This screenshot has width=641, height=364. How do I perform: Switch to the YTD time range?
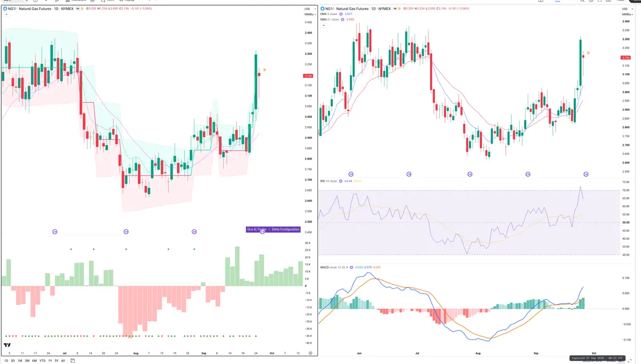point(42,361)
